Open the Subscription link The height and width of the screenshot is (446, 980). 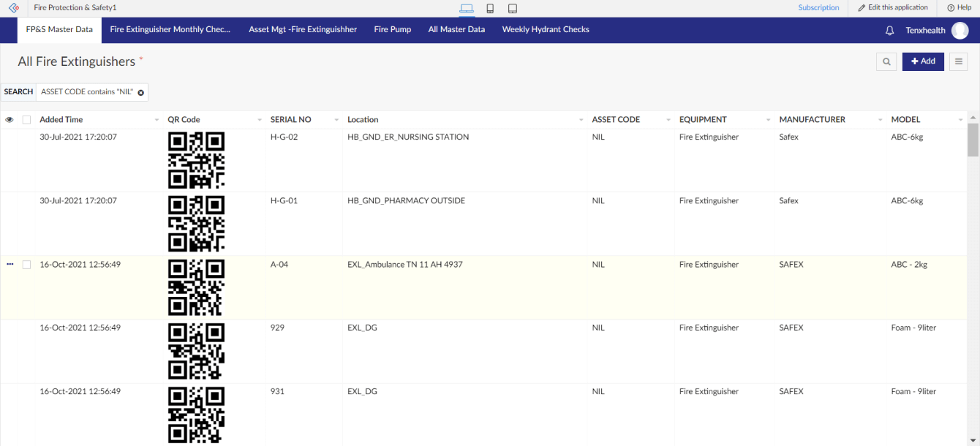click(x=818, y=8)
